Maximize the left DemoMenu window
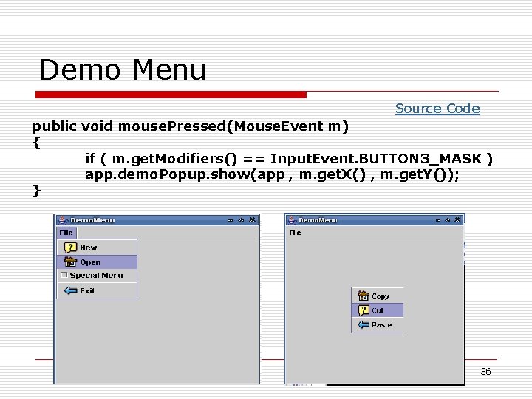The width and height of the screenshot is (532, 399). pos(241,220)
